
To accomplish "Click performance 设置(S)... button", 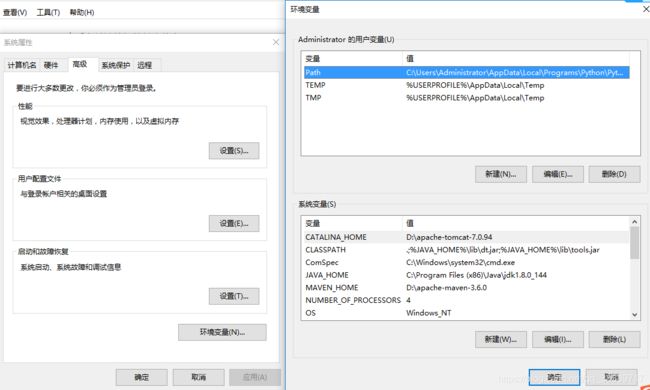I will (x=234, y=150).
